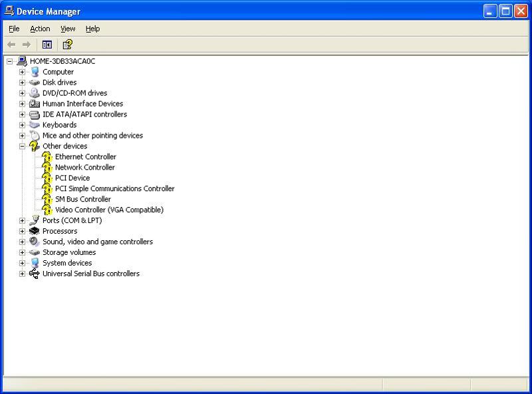The width and height of the screenshot is (532, 394).
Task: Click the warning icon beside Network Controller
Action: (x=47, y=168)
